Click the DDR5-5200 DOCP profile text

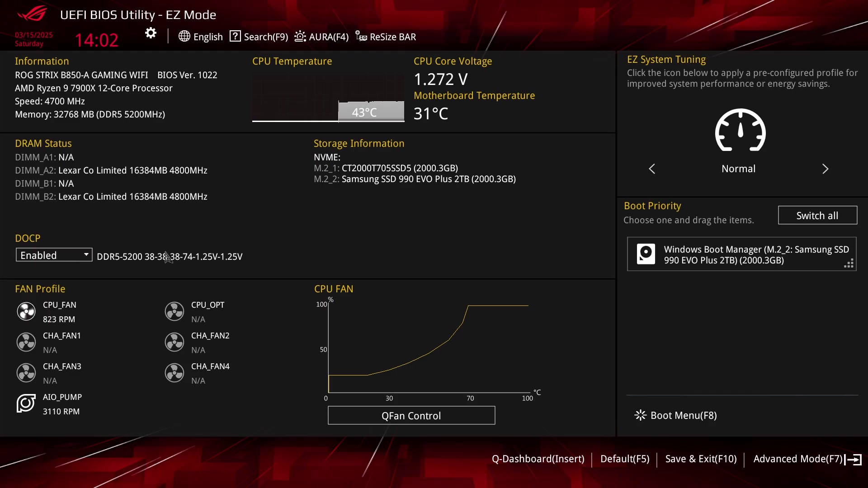point(170,257)
